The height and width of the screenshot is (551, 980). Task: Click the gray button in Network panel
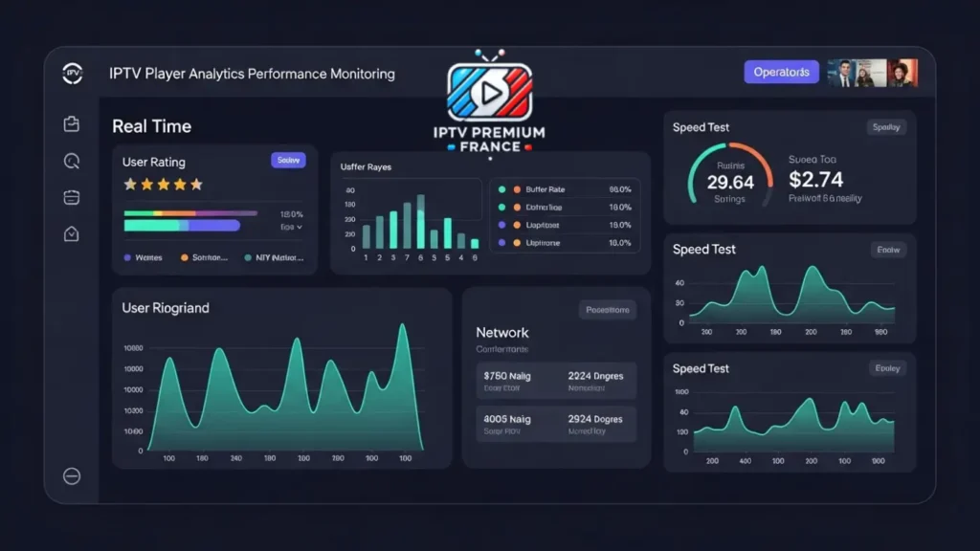pos(608,310)
